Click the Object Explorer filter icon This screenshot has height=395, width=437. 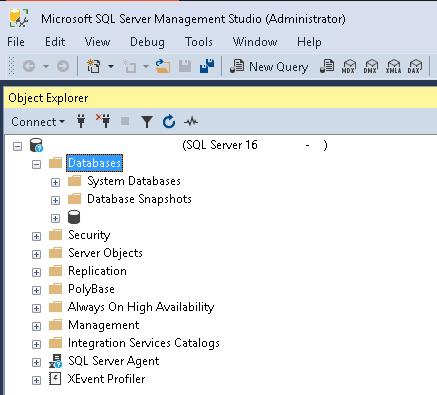pyautogui.click(x=147, y=122)
